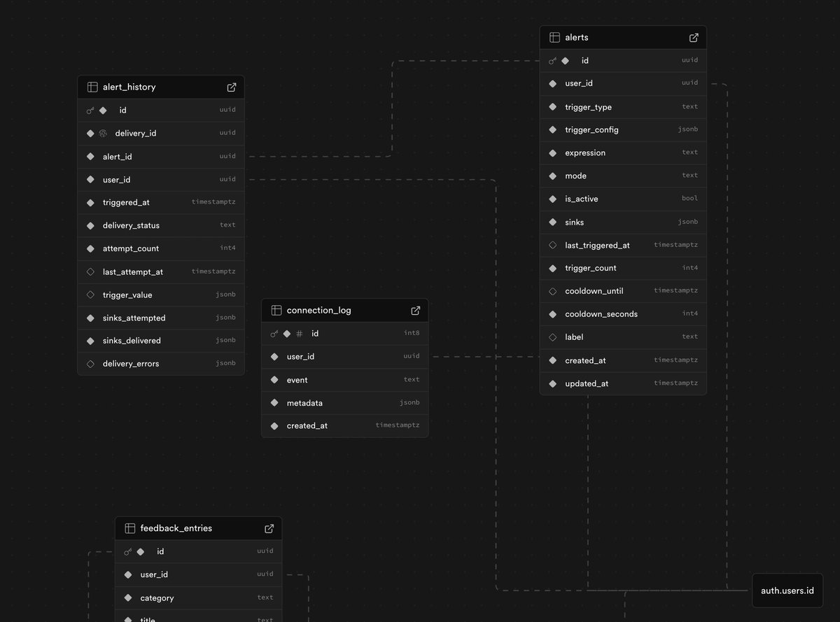Image resolution: width=840 pixels, height=622 pixels.
Task: Click nullable diamond icon beside trigger_value
Action: tap(90, 295)
